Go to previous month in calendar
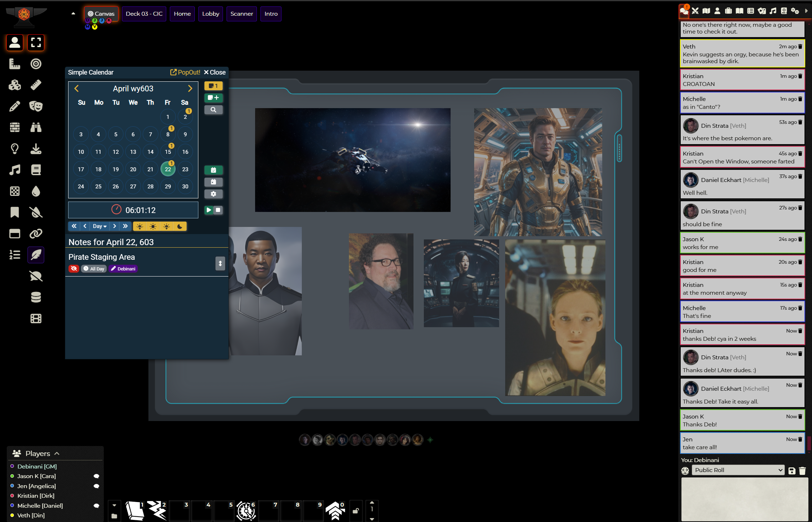 coord(76,88)
